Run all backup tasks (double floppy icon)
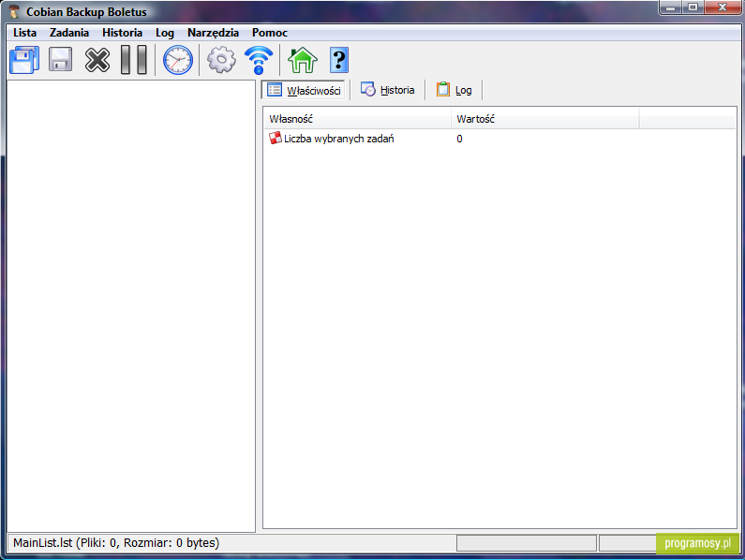Viewport: 745px width, 560px height. [24, 60]
